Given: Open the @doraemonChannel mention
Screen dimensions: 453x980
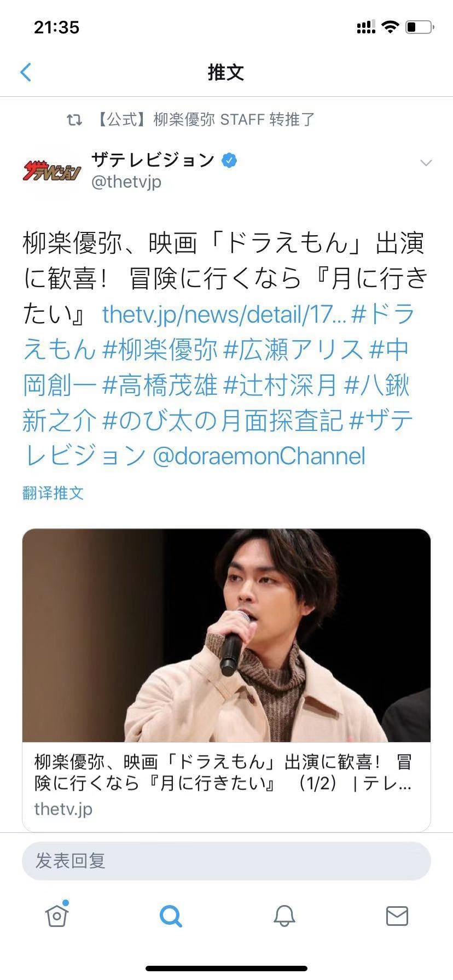Looking at the screenshot, I should point(259,456).
